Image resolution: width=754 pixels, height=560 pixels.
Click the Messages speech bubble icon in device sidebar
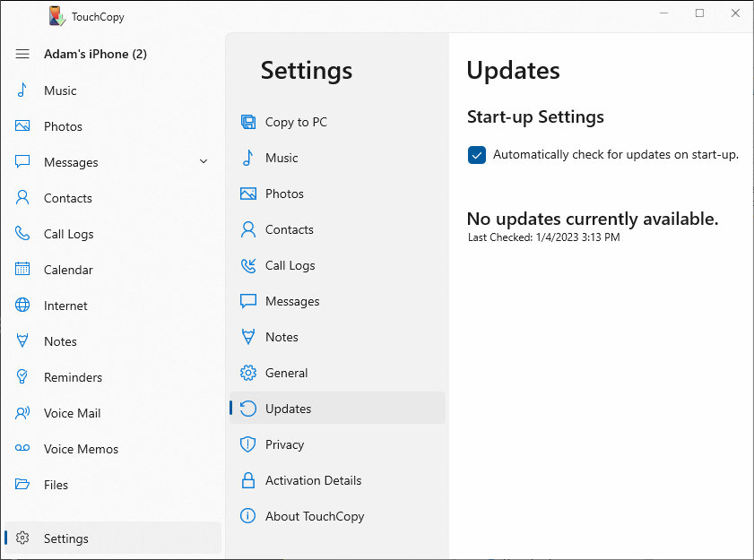coord(22,161)
